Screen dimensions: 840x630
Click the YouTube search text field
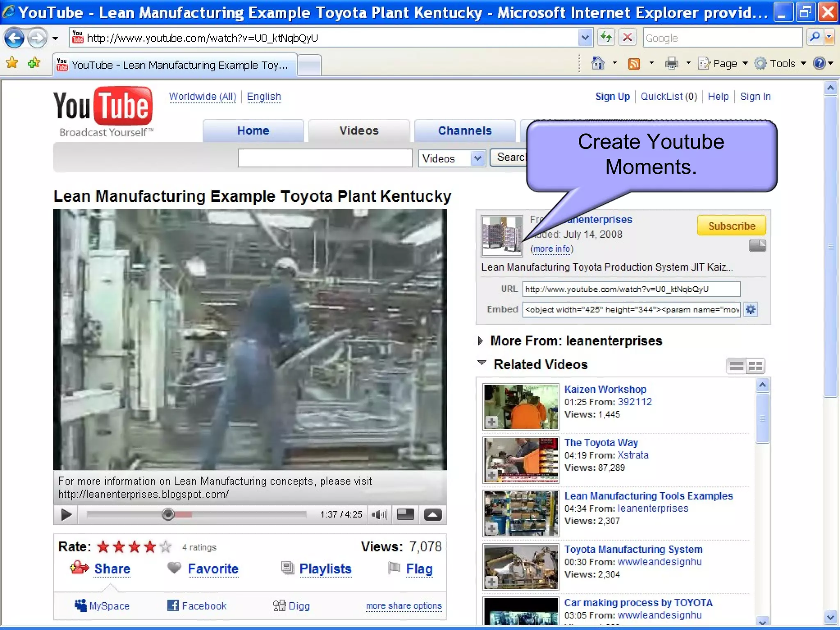(325, 158)
